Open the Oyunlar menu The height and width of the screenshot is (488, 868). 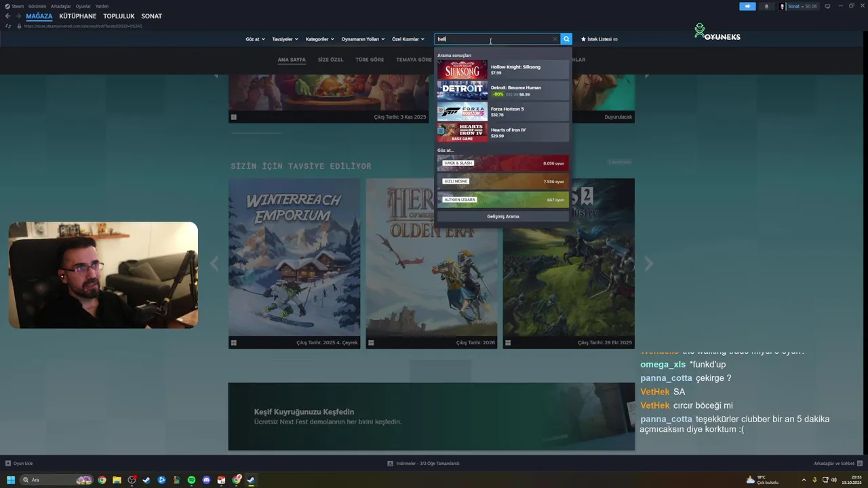(x=83, y=6)
